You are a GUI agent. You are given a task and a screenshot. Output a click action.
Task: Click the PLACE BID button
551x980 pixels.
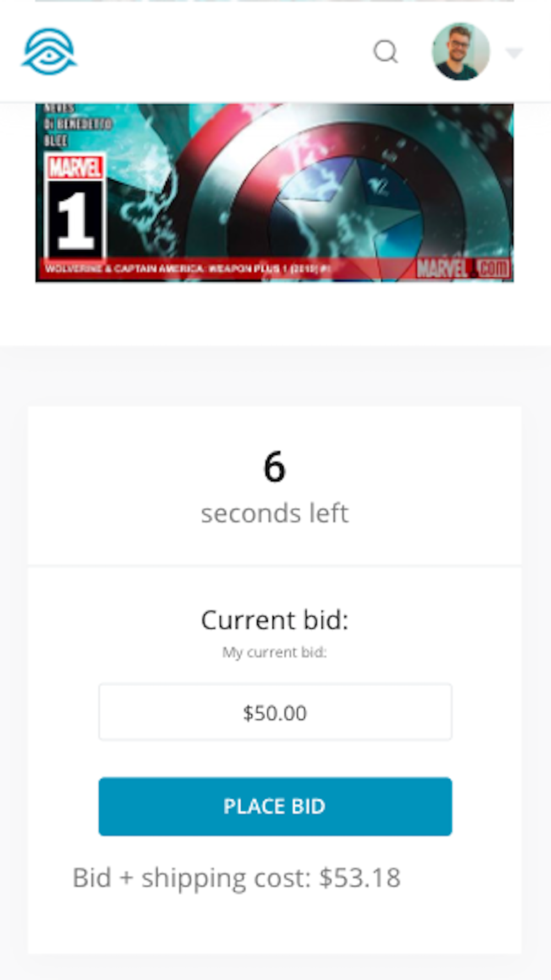[275, 806]
